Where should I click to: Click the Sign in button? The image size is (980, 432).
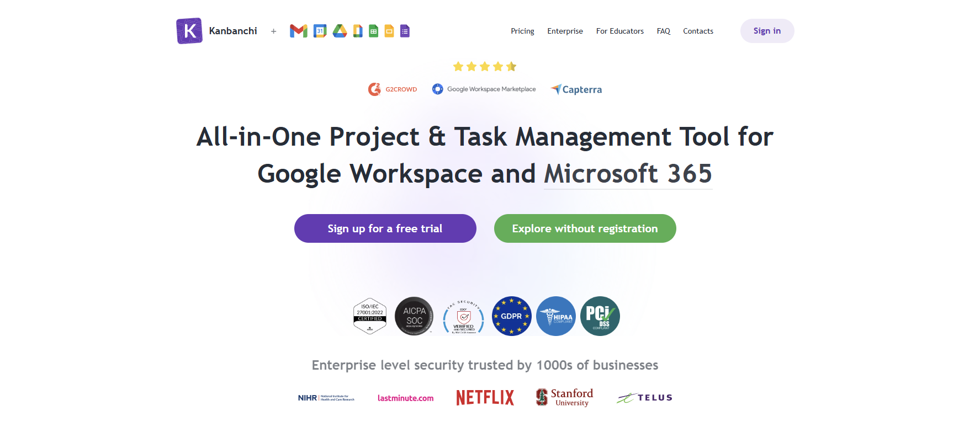tap(767, 31)
